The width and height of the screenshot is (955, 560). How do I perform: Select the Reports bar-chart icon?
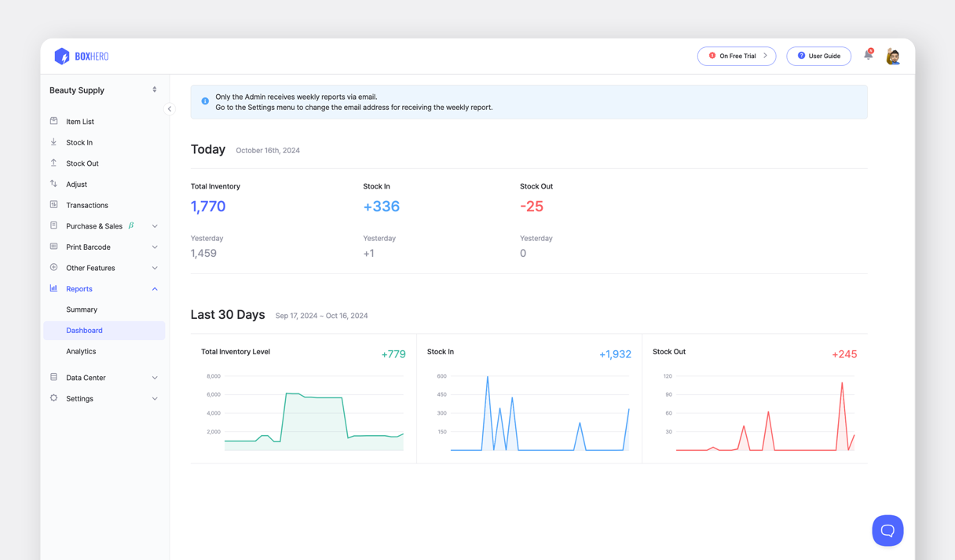tap(53, 288)
